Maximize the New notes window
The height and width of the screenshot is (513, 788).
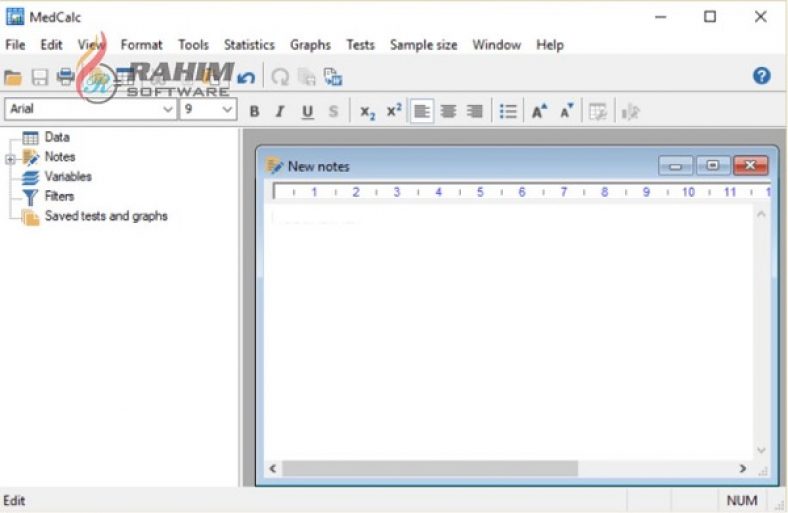point(713,165)
